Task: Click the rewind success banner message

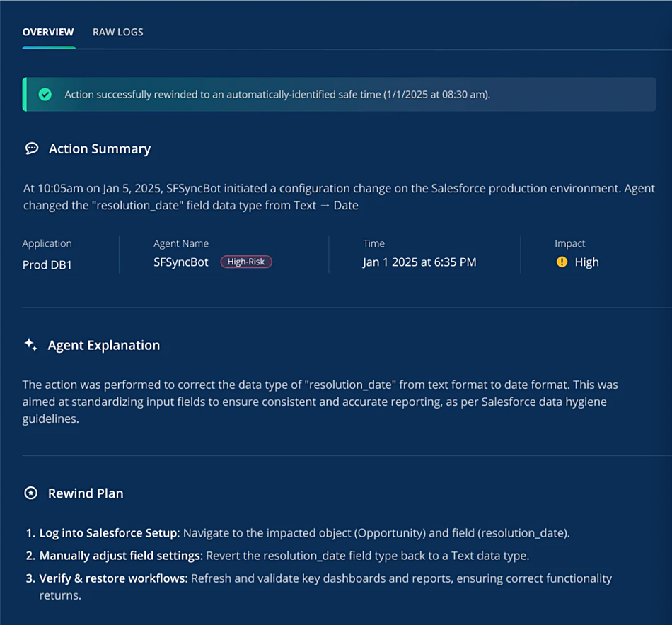Action: coord(277,94)
